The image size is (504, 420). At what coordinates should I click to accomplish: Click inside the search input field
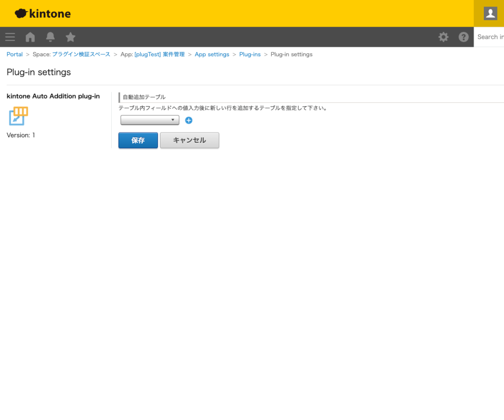[x=491, y=37]
